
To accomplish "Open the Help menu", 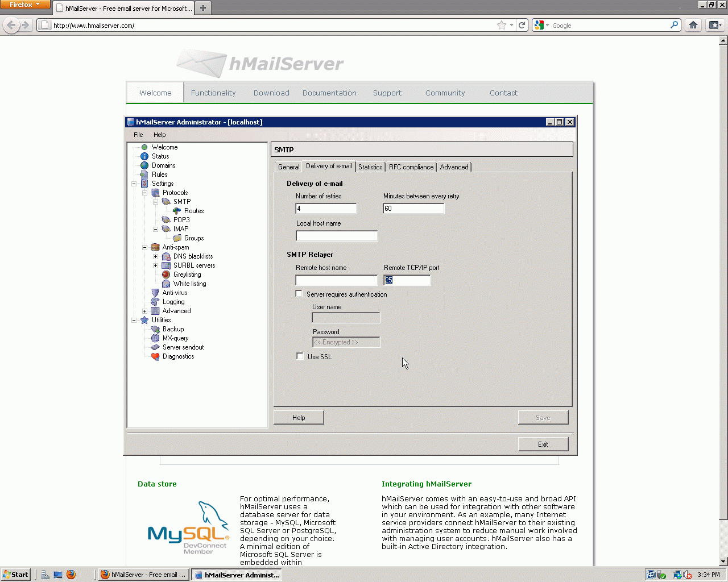I will click(160, 135).
